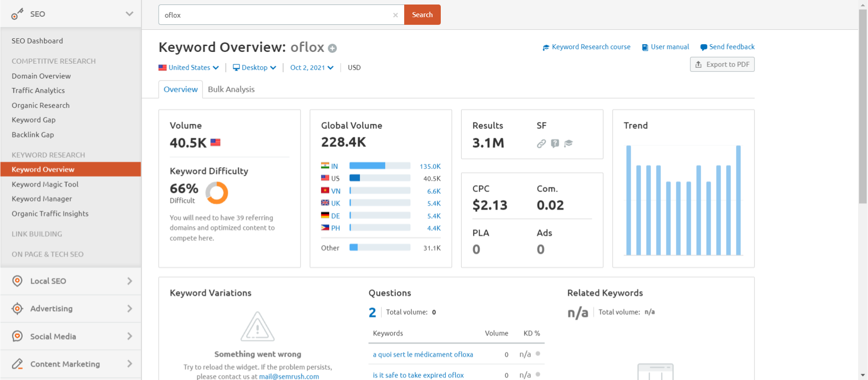Click the India flag in Global Volume
The image size is (868, 380).
325,166
